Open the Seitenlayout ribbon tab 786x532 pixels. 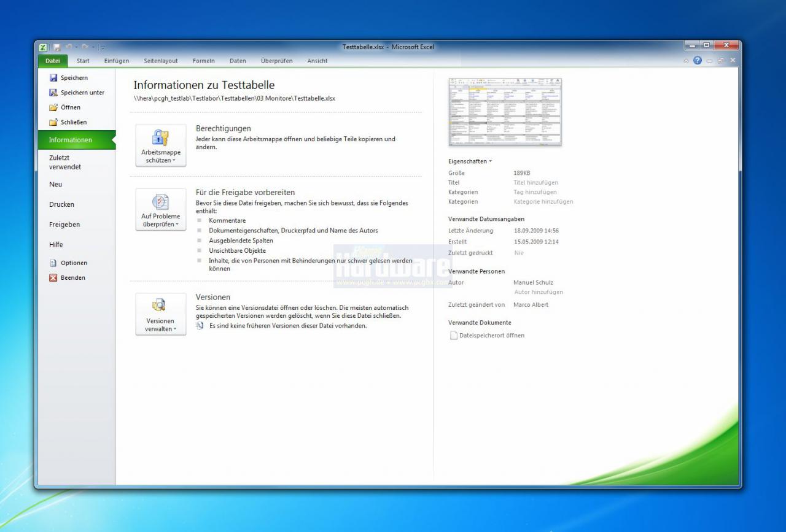click(x=161, y=61)
